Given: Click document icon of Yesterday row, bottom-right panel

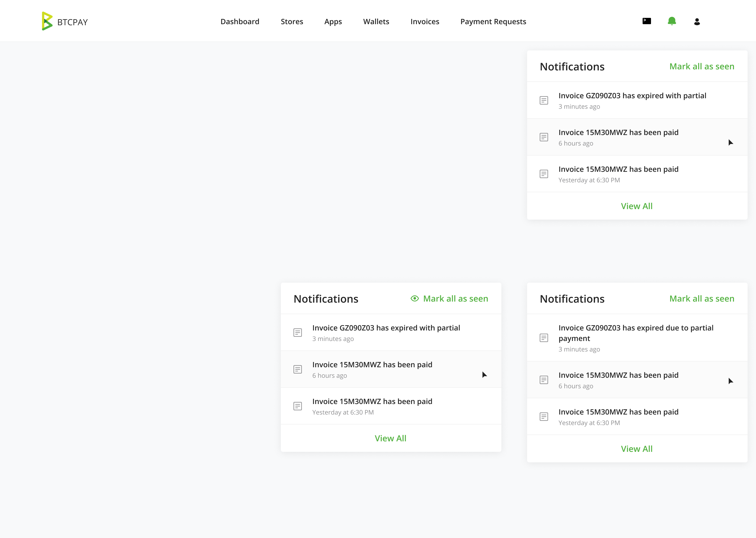Looking at the screenshot, I should (x=544, y=416).
